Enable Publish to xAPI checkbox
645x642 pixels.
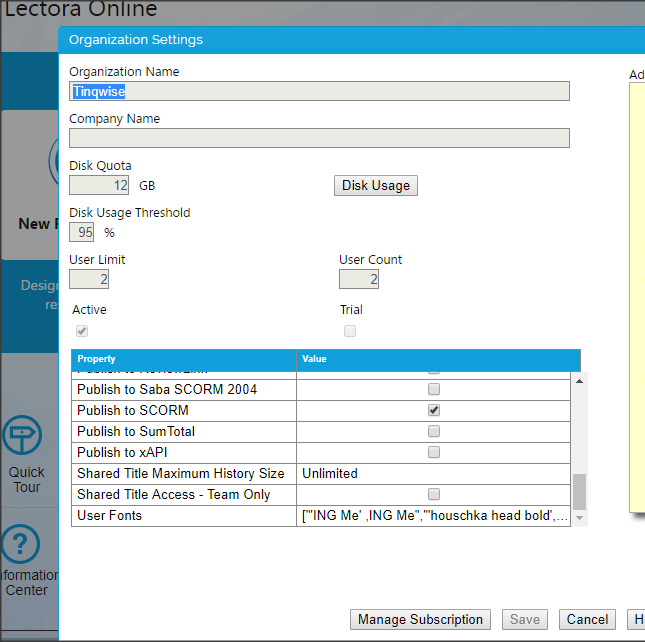(x=434, y=452)
